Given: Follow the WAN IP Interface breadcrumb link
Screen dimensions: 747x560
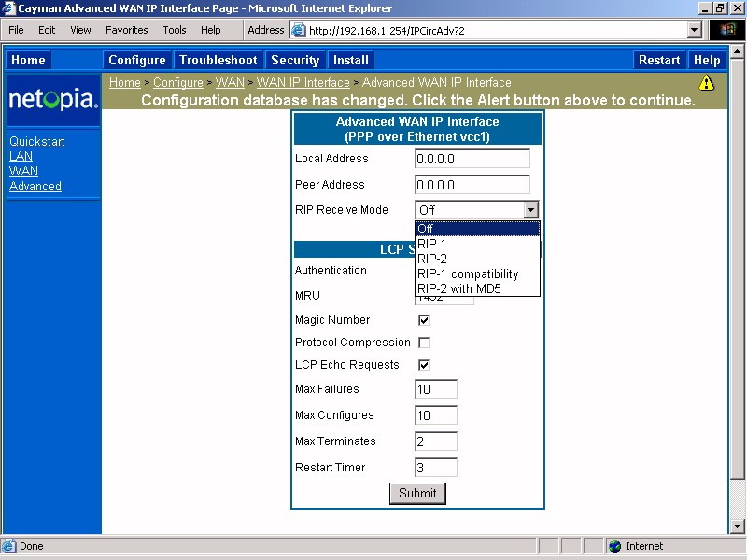Looking at the screenshot, I should pyautogui.click(x=303, y=82).
